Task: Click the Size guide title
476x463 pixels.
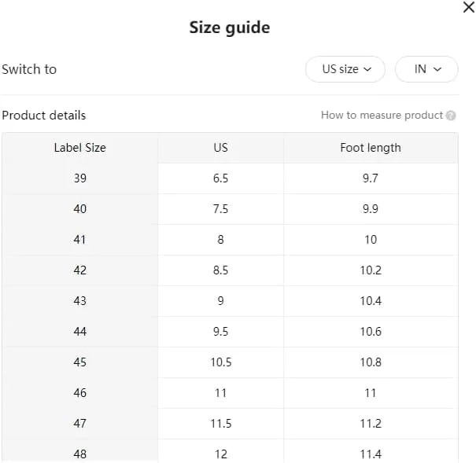Action: [230, 28]
